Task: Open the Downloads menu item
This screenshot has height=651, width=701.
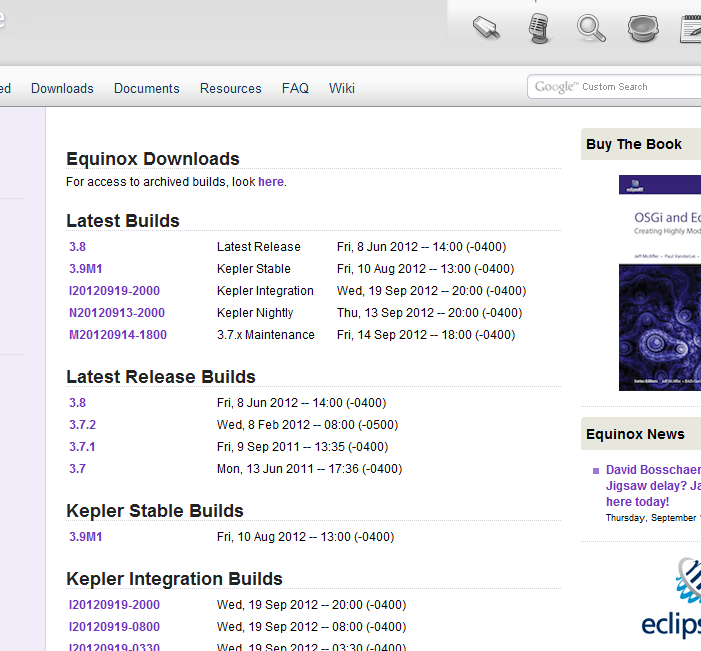Action: pos(62,89)
